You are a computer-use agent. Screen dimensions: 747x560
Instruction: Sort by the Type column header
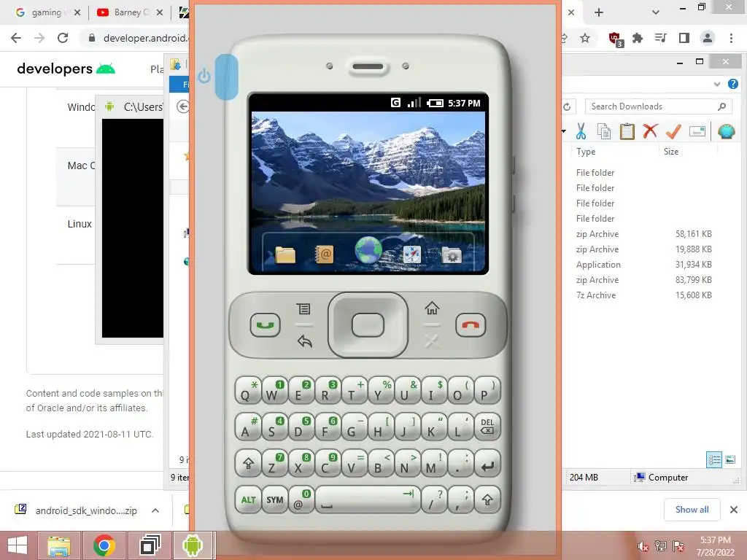pos(586,152)
